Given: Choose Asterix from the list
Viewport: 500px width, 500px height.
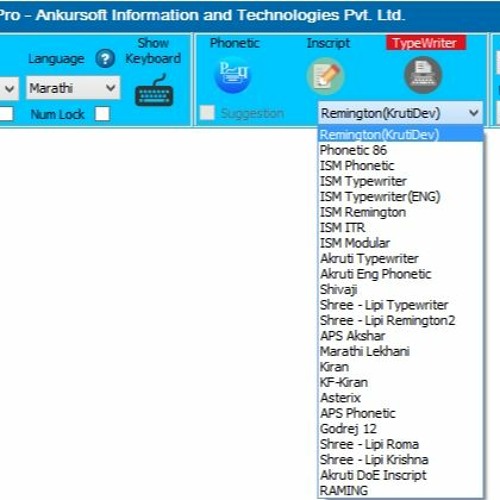Looking at the screenshot, I should point(401,398).
